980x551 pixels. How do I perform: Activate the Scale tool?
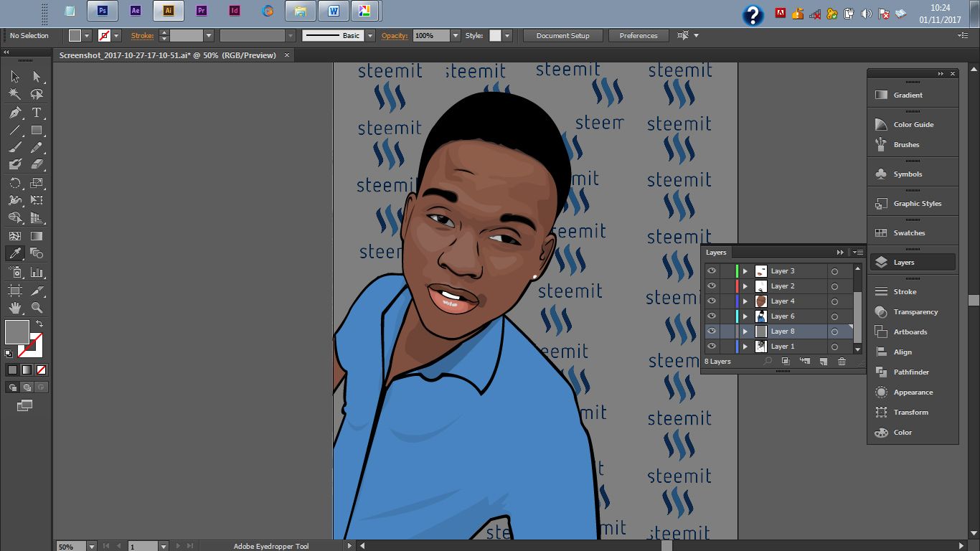tap(37, 183)
